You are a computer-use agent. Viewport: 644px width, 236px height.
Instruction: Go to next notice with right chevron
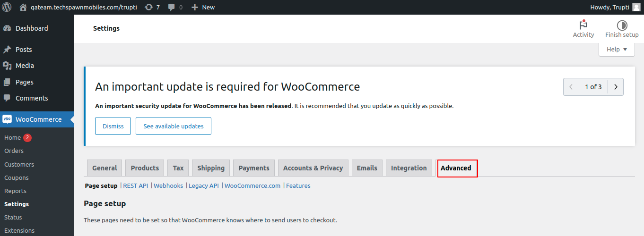tap(616, 87)
